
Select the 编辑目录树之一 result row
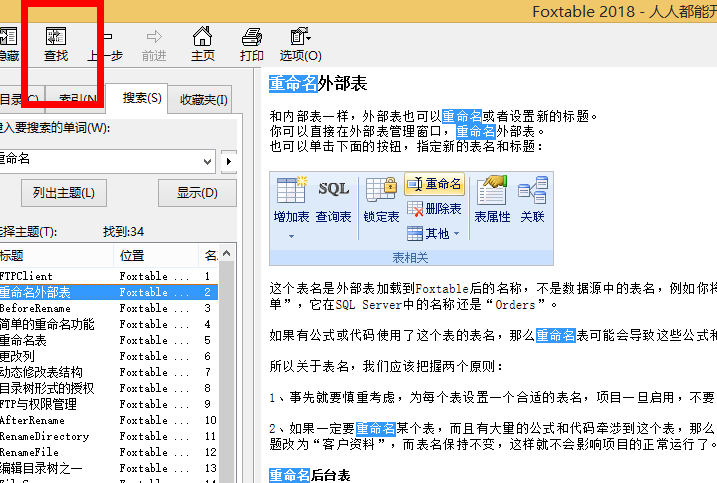point(109,468)
